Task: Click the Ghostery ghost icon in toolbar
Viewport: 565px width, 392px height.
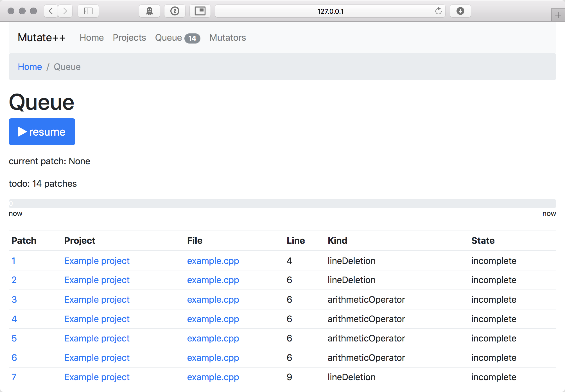Action: pos(149,11)
